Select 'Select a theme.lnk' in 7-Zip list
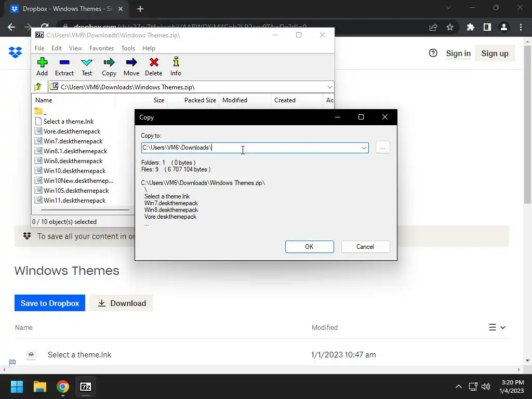Viewport: 532px width, 399px height. pyautogui.click(x=69, y=122)
